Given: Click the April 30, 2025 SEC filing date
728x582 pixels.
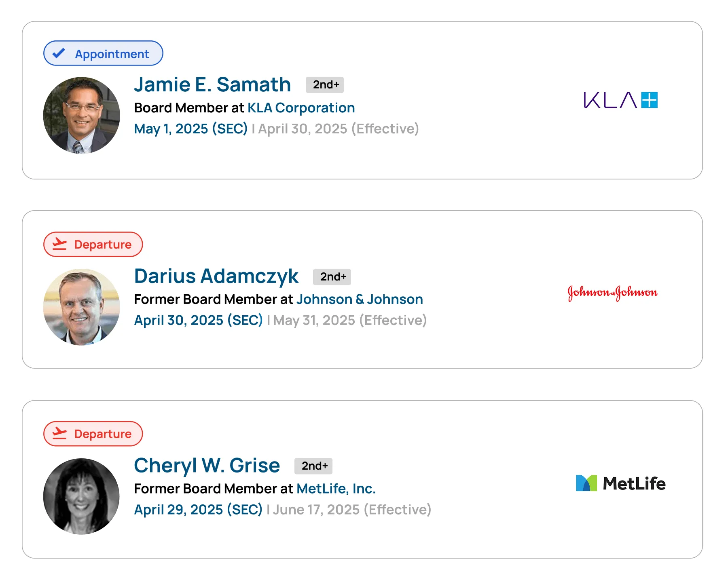Looking at the screenshot, I should tap(198, 321).
